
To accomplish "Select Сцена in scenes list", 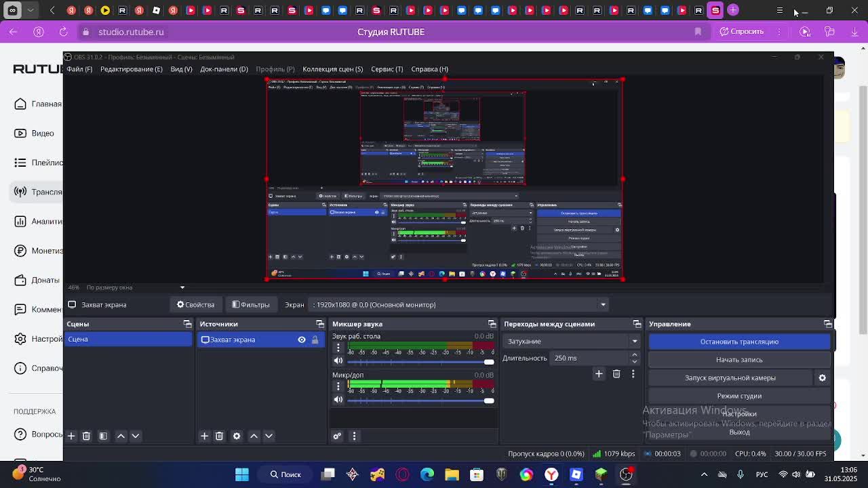I will (127, 339).
